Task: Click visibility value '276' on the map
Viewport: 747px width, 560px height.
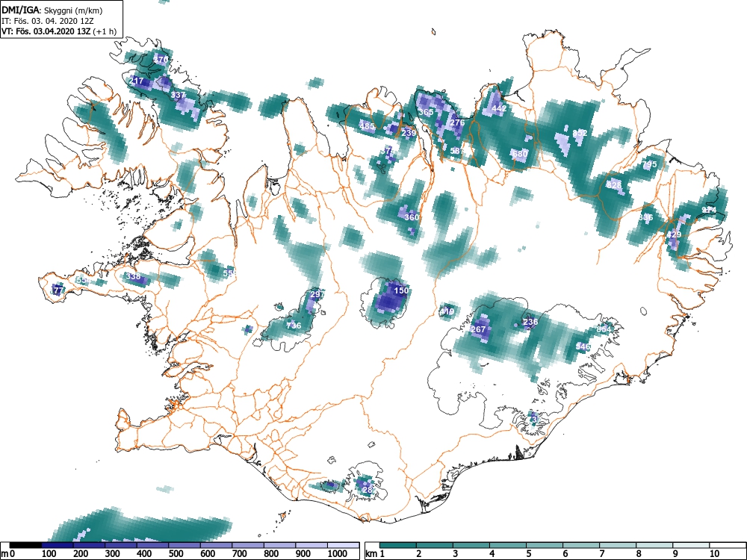Action: click(x=457, y=122)
